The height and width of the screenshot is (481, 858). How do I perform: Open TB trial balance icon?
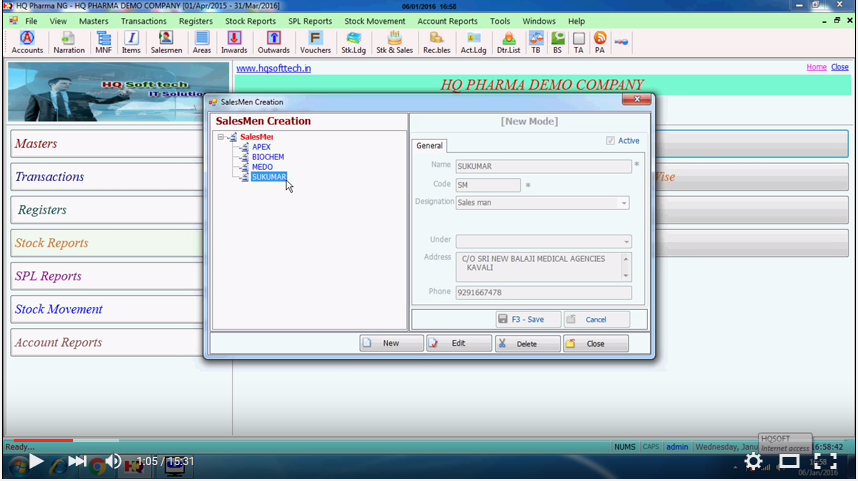point(536,42)
